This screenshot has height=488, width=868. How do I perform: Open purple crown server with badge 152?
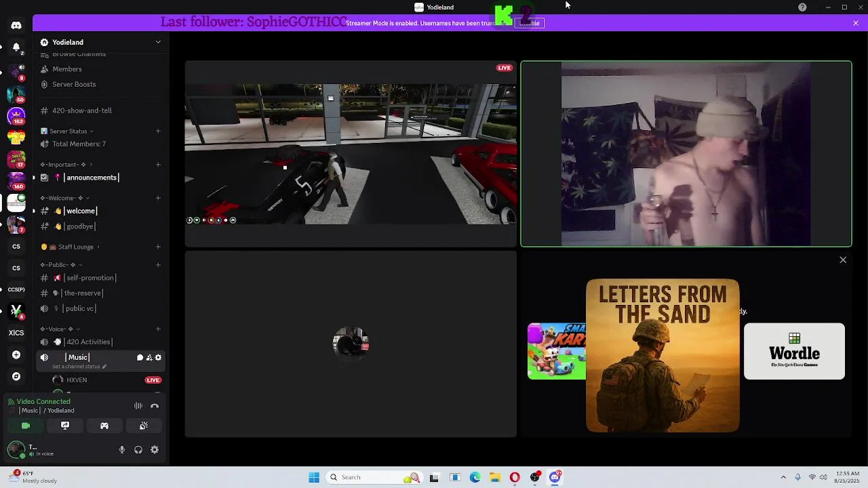coord(16,116)
